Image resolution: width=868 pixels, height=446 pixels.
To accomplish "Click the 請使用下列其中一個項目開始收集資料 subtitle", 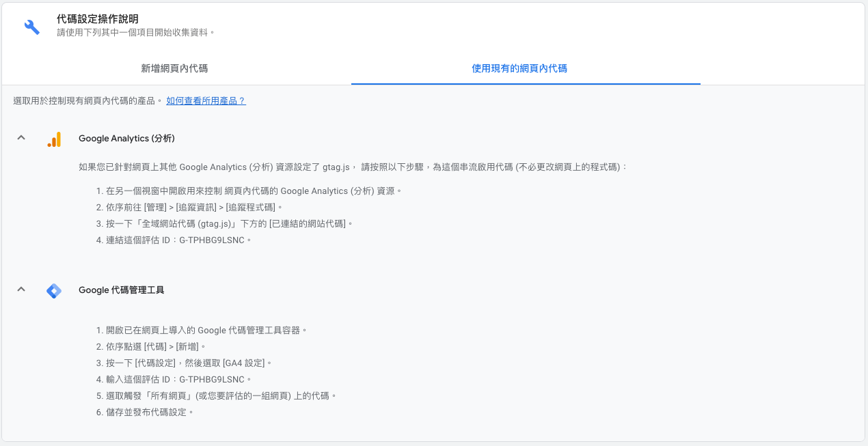I will 136,32.
